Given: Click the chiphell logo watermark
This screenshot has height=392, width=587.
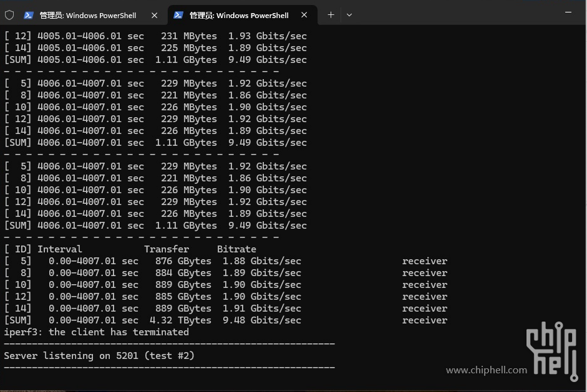Looking at the screenshot, I should pyautogui.click(x=552, y=349).
